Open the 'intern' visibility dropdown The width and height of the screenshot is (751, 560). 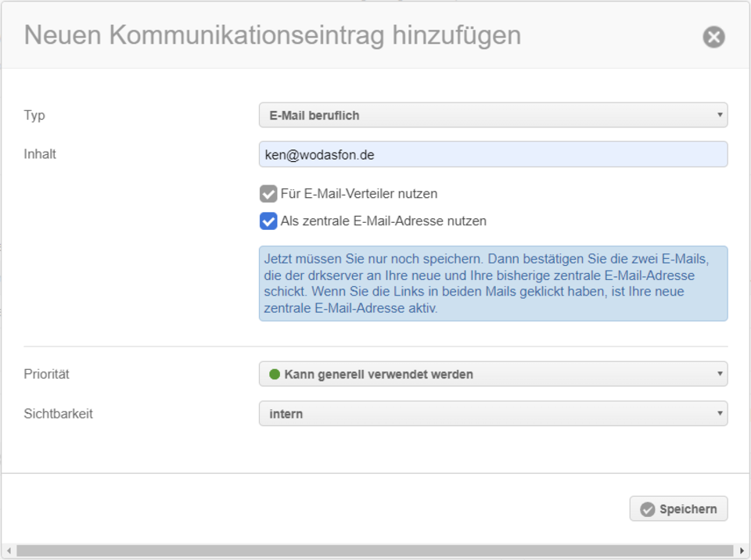click(x=494, y=414)
